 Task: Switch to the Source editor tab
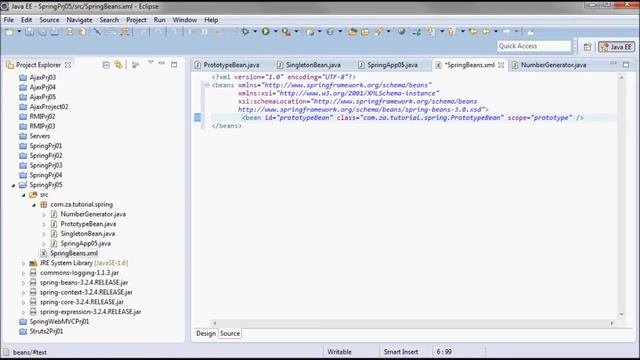[x=230, y=333]
